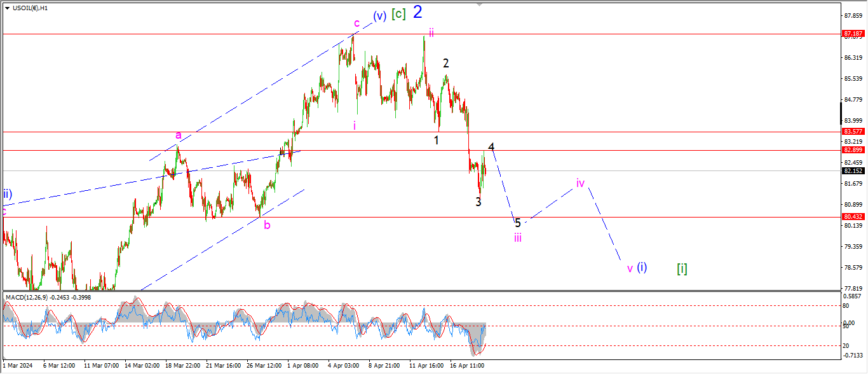Click the black wave 3 label
The height and width of the screenshot is (374, 868).
tap(478, 202)
